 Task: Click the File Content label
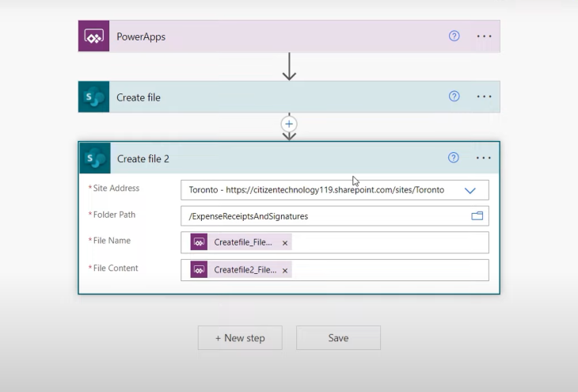(x=116, y=268)
